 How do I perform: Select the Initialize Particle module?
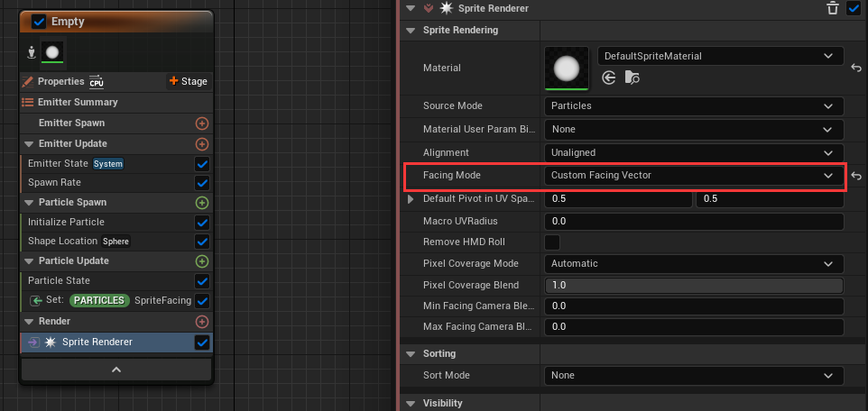67,223
